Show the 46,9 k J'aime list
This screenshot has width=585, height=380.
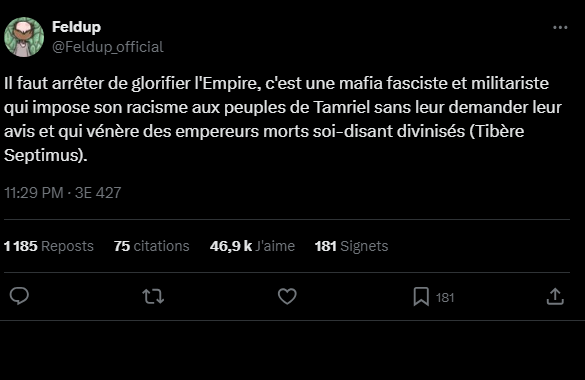coord(252,246)
